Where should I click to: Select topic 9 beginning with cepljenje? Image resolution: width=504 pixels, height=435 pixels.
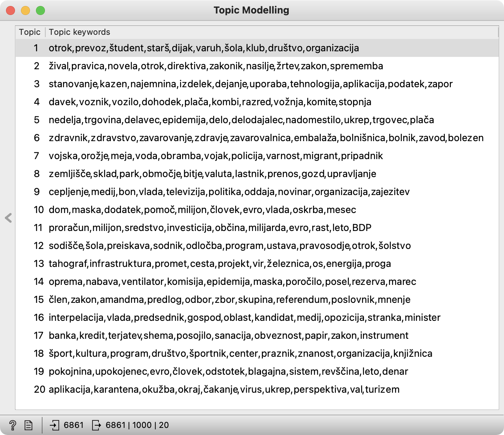tap(229, 192)
